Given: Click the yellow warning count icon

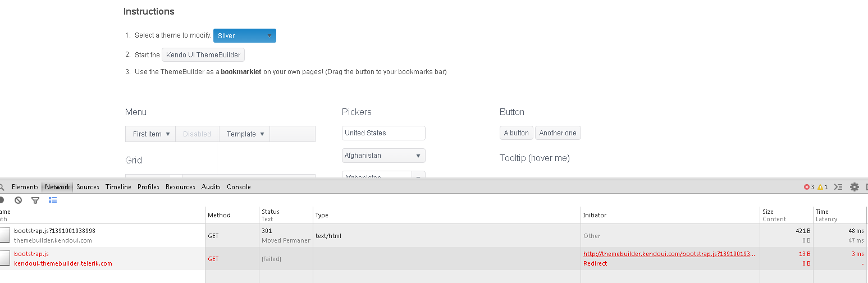Looking at the screenshot, I should click(821, 187).
